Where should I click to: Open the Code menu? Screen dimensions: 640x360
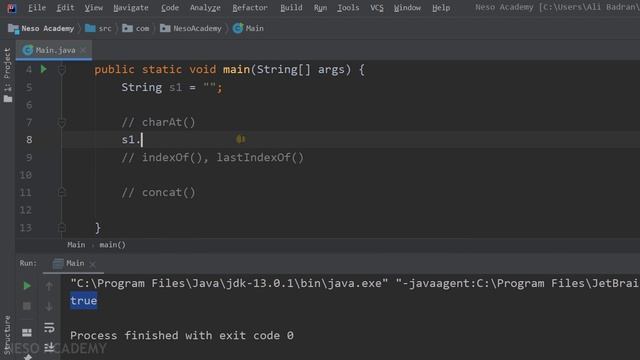pyautogui.click(x=170, y=8)
